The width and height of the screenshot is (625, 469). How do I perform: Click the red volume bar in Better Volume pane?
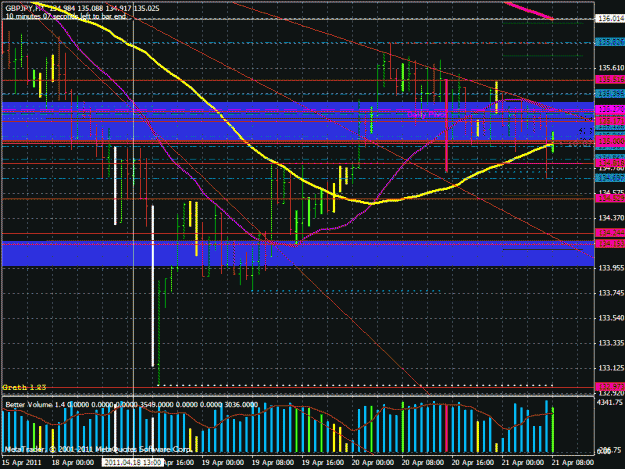(446, 428)
